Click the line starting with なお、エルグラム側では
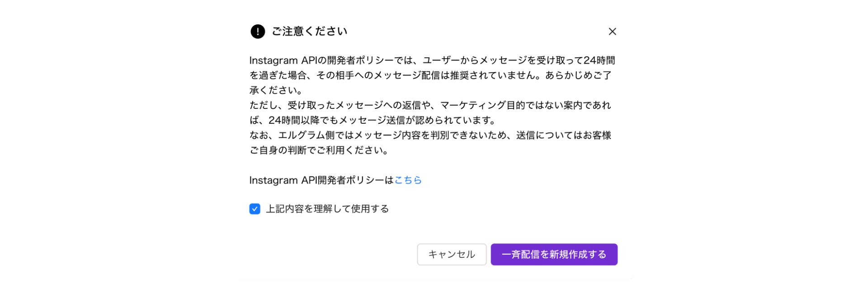 (x=430, y=135)
